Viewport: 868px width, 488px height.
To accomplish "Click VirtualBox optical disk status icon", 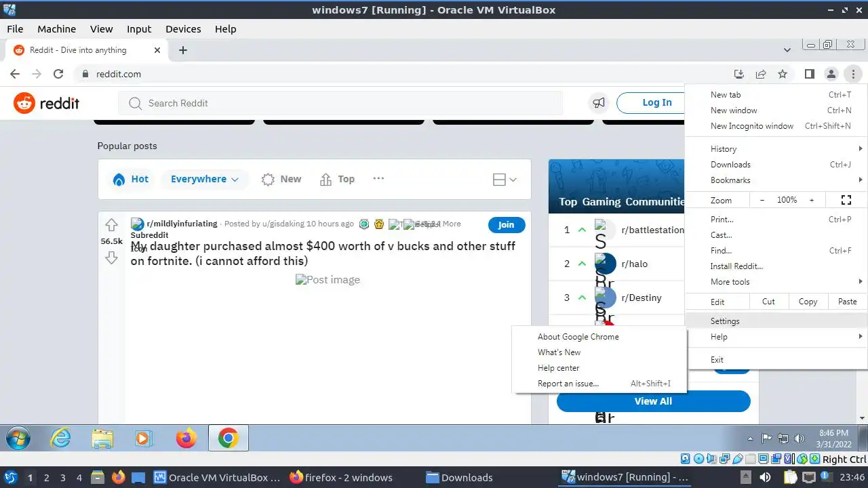I will coord(698,459).
